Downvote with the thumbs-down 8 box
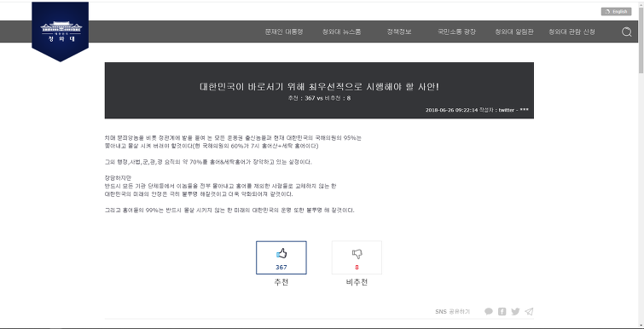The height and width of the screenshot is (329, 644). (x=357, y=257)
